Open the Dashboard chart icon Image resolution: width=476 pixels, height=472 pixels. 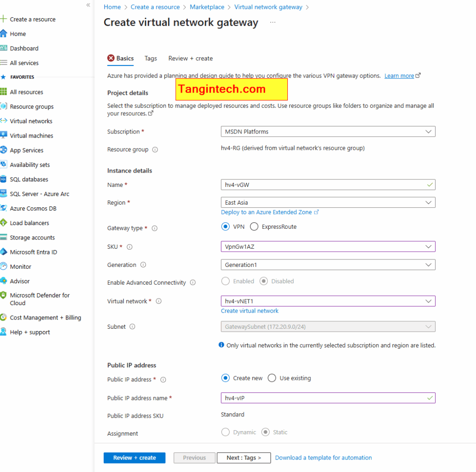(x=3, y=48)
